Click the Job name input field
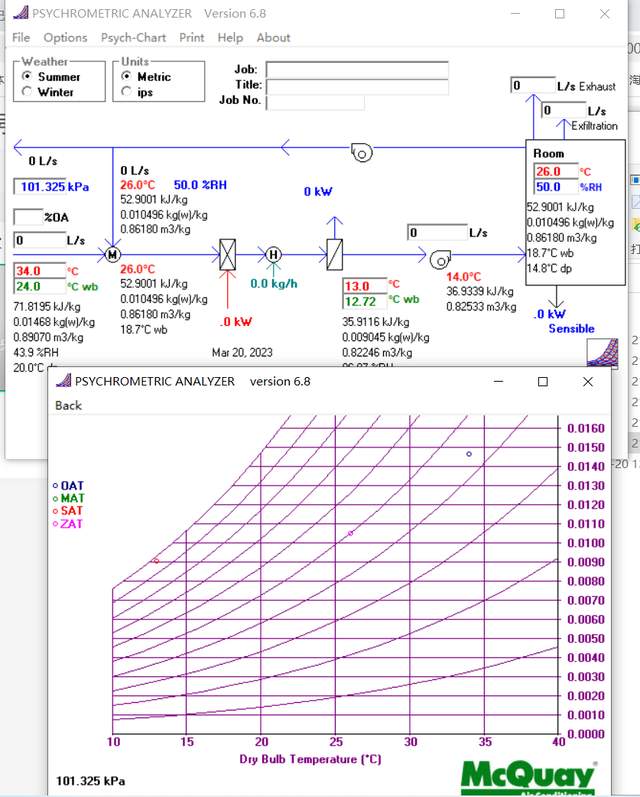Viewport: 640px width, 797px height. (356, 69)
